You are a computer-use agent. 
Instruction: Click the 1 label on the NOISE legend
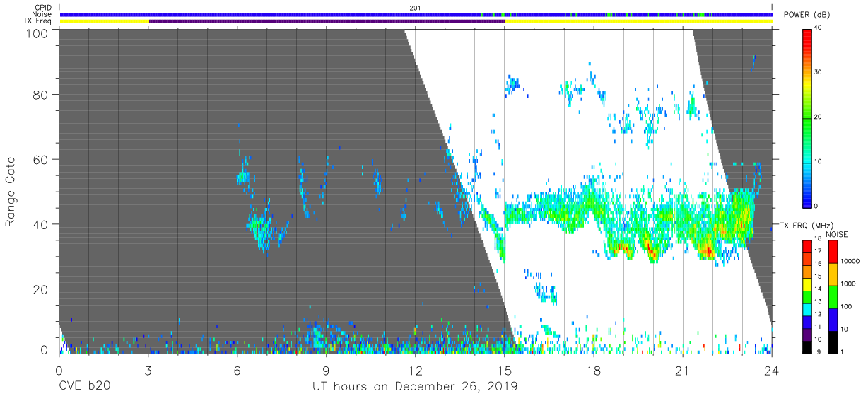[842, 351]
